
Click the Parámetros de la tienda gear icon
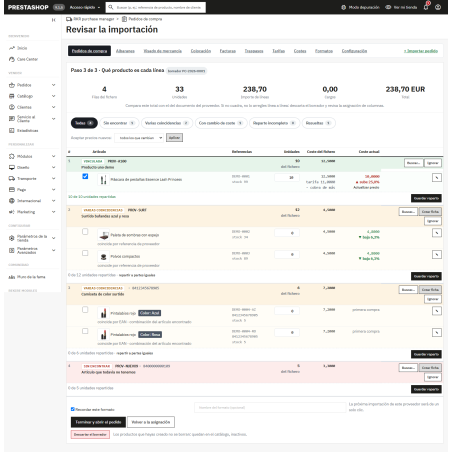point(12,238)
